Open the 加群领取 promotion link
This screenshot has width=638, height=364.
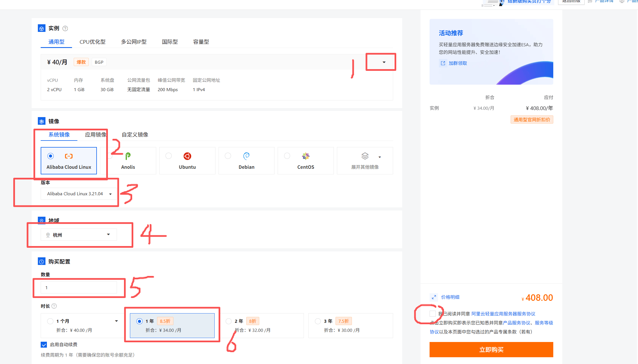point(458,63)
